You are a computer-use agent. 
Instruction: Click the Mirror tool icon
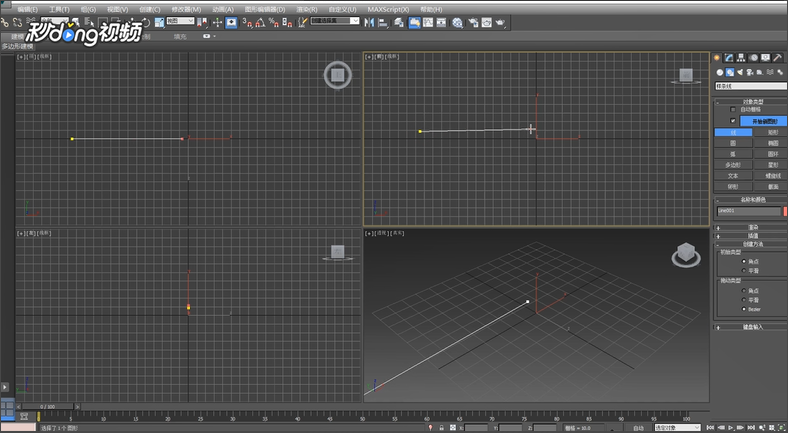point(369,22)
